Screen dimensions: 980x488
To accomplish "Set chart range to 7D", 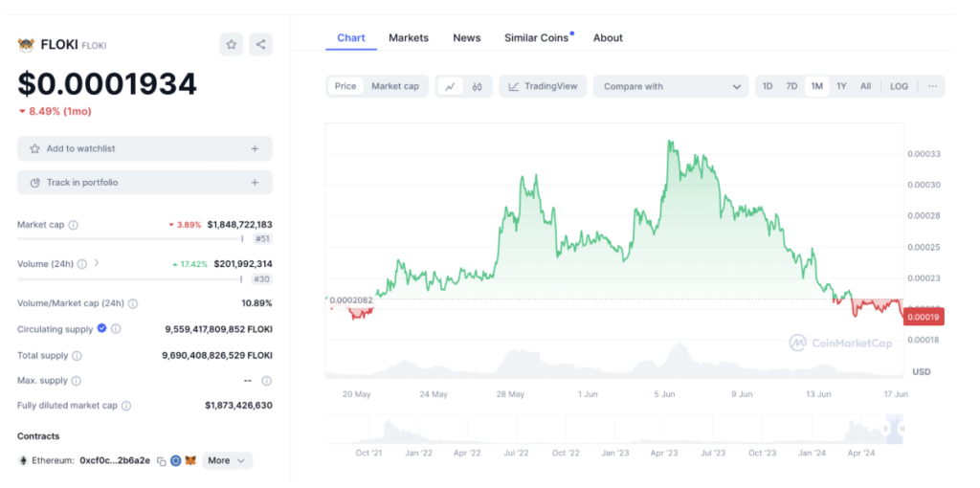I will coord(791,86).
